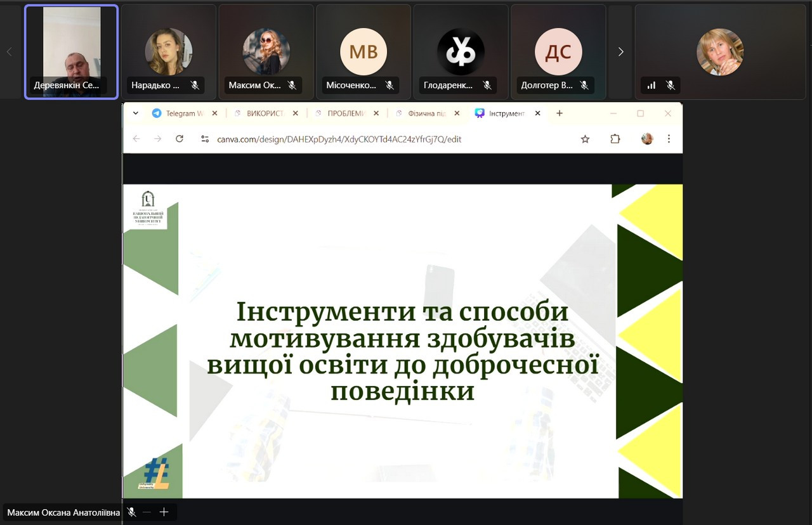Show previous participants with left arrow

click(9, 52)
